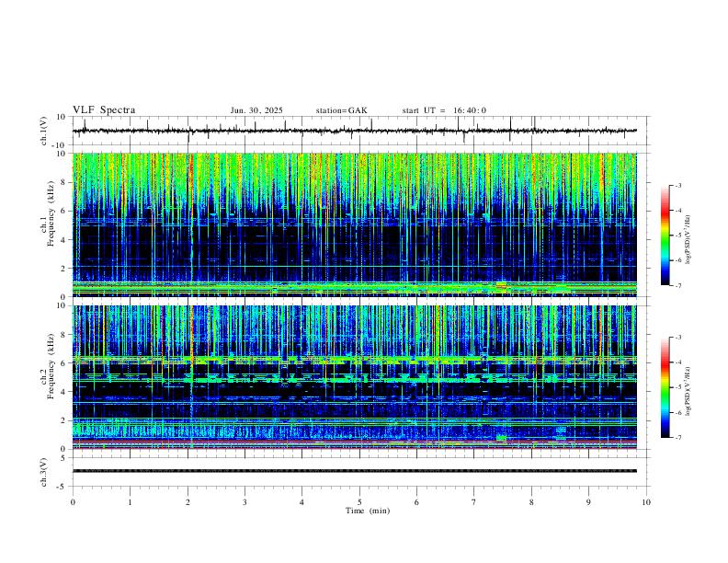Click the time axis tick label "5"
Image resolution: width=728 pixels, height=563 pixels.
point(359,502)
